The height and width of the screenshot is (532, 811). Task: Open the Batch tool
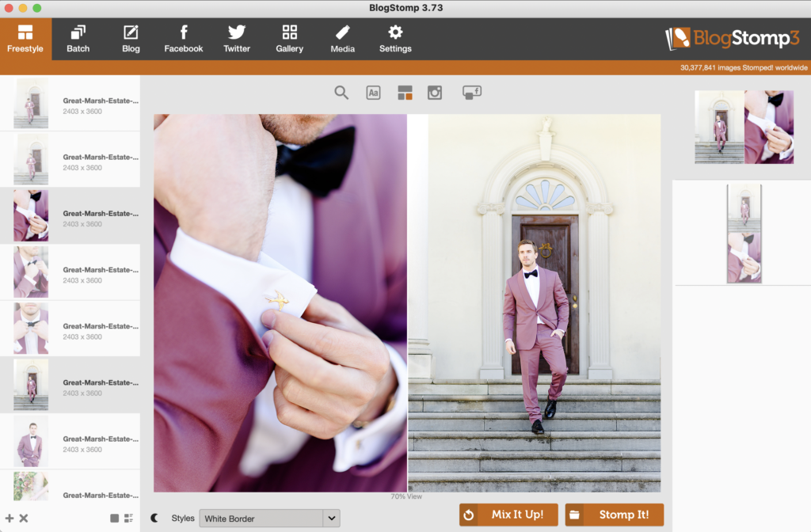coord(78,38)
